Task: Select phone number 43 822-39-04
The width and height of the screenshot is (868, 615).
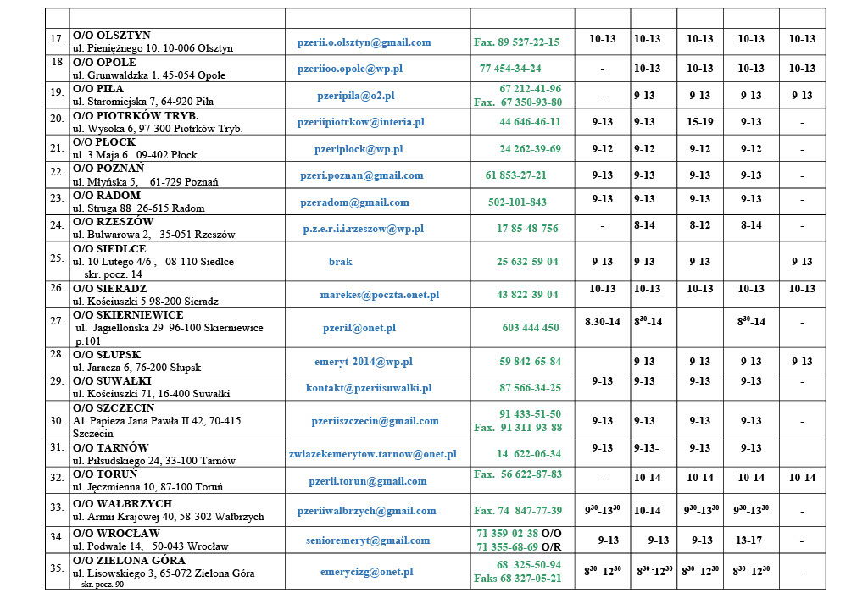Action: tap(527, 296)
